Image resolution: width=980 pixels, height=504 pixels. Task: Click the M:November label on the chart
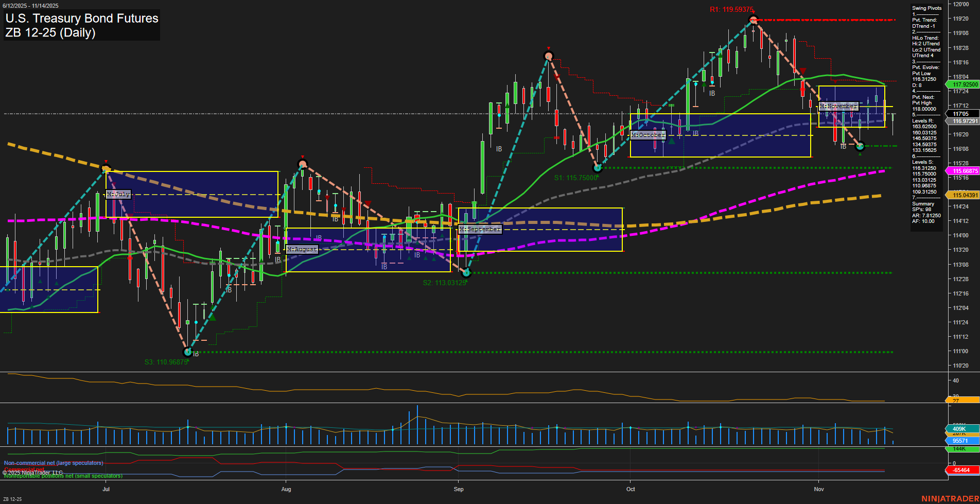(x=839, y=106)
